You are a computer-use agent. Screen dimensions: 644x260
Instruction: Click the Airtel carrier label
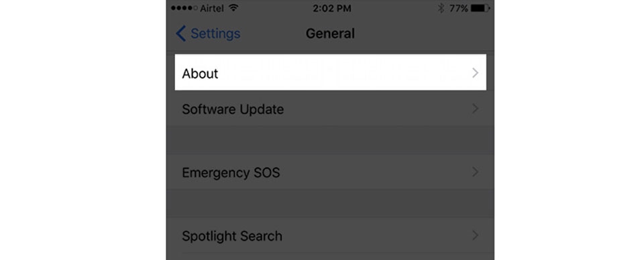(212, 8)
